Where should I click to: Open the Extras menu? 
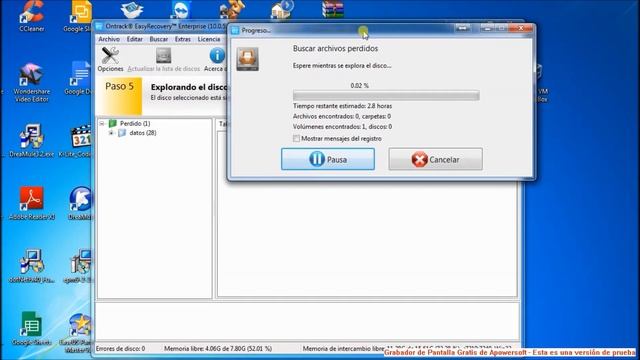pos(182,39)
